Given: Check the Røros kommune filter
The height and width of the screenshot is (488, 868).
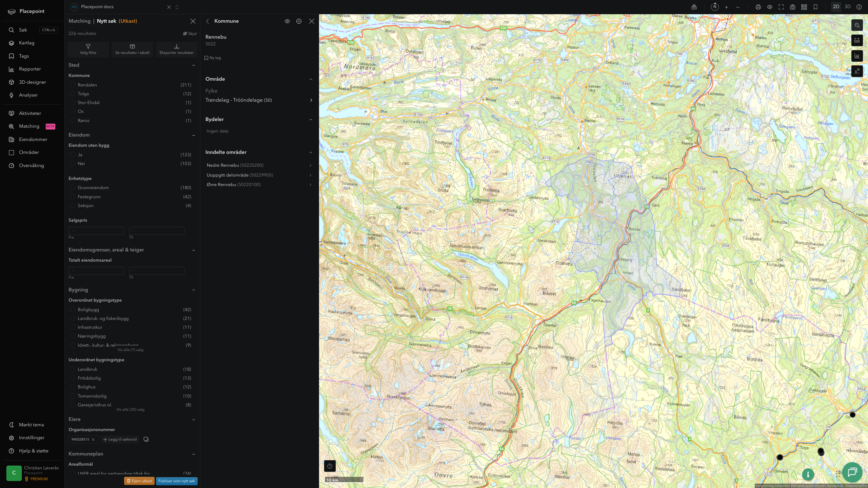Looking at the screenshot, I should coord(73,120).
